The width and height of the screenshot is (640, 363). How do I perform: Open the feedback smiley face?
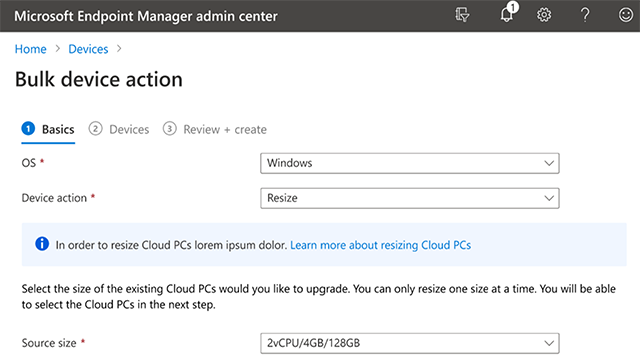(x=625, y=15)
